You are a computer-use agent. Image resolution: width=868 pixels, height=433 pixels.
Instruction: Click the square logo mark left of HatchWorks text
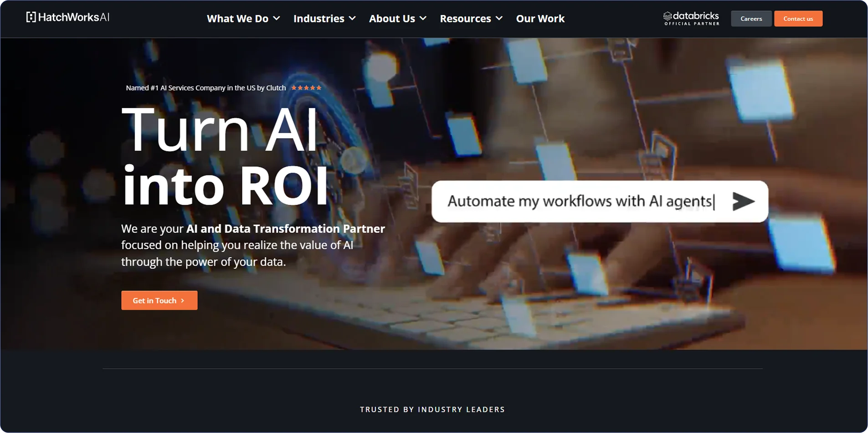[x=31, y=17]
